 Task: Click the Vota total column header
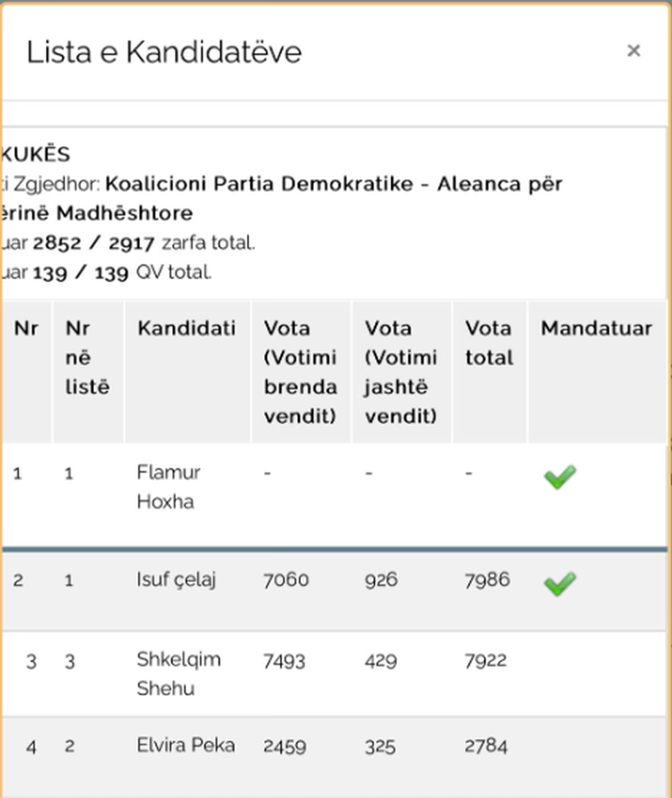488,343
